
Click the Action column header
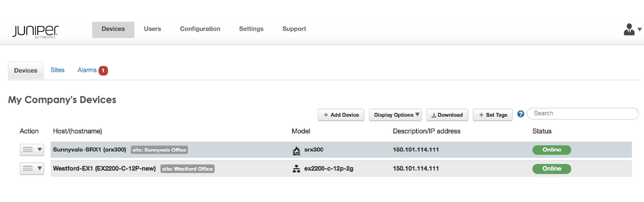(29, 131)
